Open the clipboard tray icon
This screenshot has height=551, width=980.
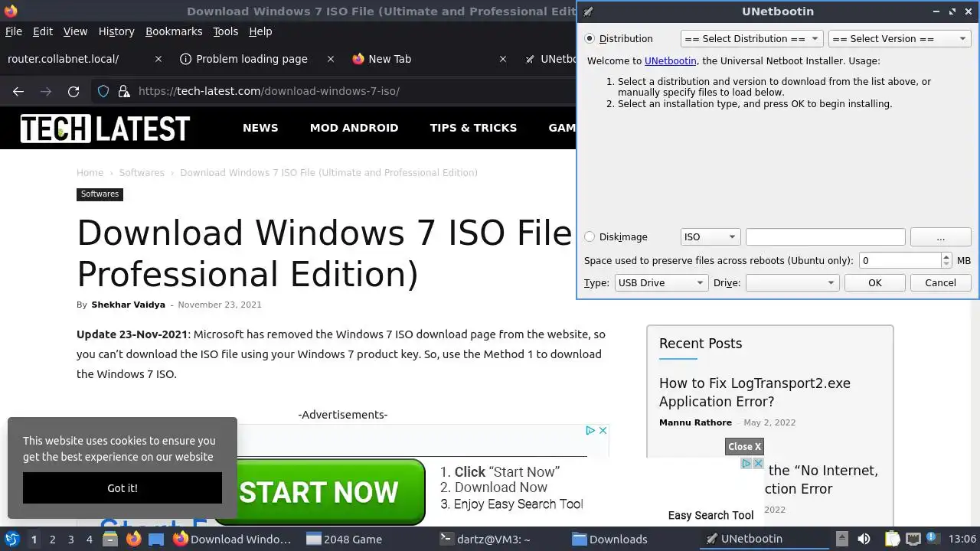click(x=893, y=539)
